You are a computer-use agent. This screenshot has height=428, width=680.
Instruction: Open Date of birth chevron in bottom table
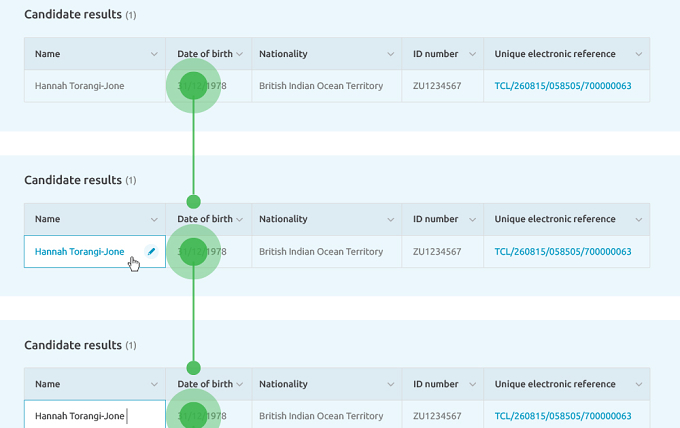click(239, 384)
